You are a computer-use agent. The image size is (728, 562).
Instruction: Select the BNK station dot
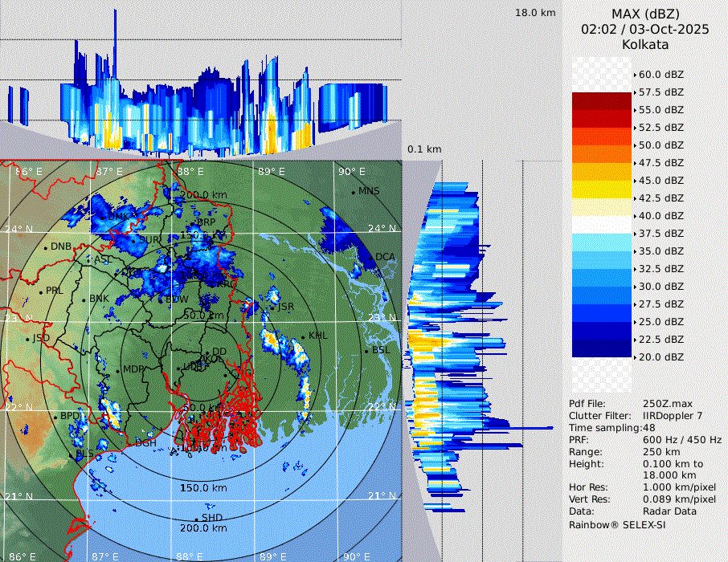click(84, 299)
